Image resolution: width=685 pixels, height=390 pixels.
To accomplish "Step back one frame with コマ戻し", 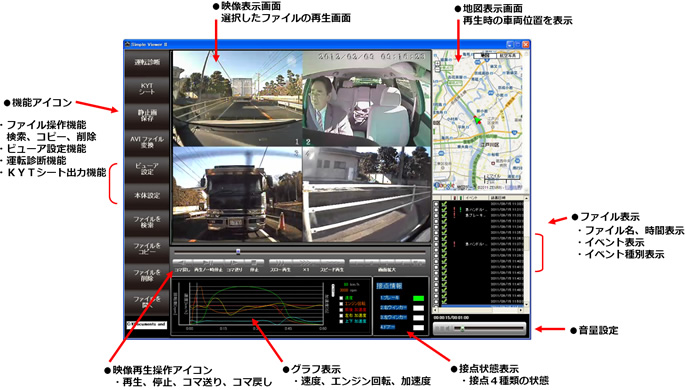I will click(x=182, y=262).
